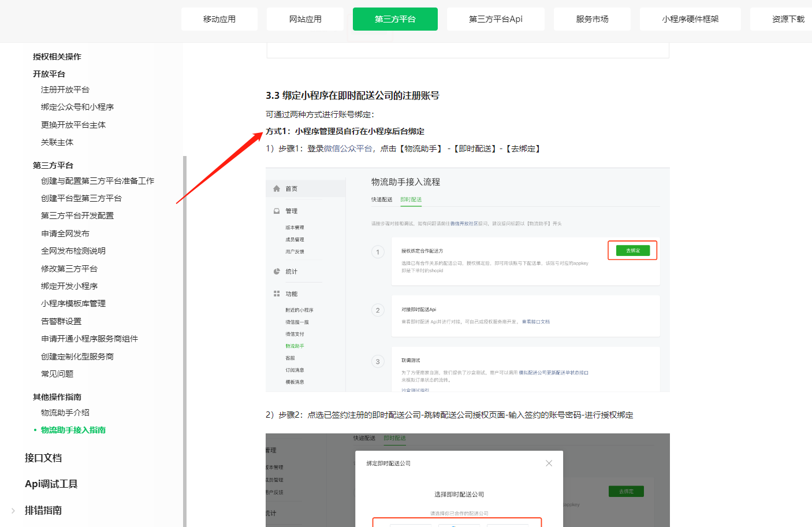Click the 绑定即时配送公司 dialog screenshot

point(468,480)
